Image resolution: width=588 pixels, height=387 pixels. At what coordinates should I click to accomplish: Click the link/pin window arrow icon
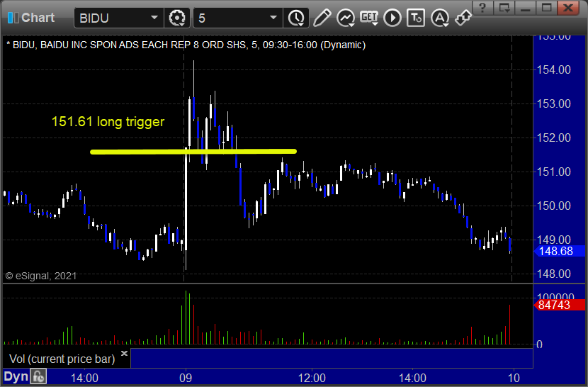click(x=463, y=18)
